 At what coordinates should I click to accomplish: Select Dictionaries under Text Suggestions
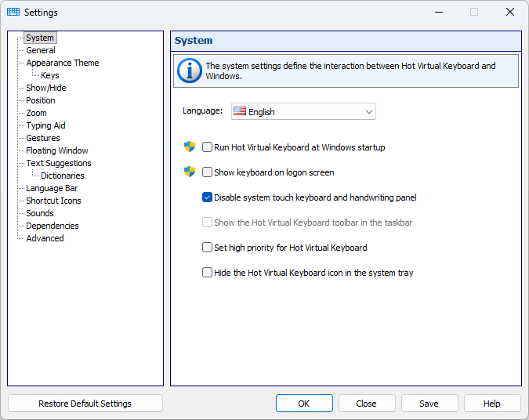(63, 176)
